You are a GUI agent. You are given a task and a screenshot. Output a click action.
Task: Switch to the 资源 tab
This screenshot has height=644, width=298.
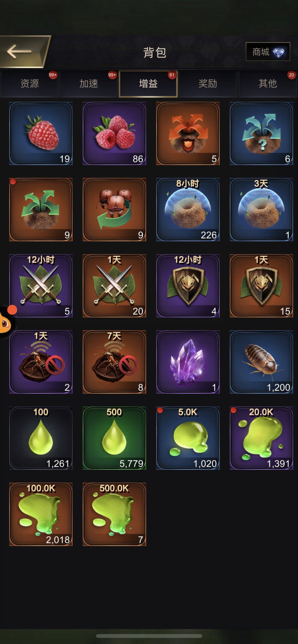[30, 83]
